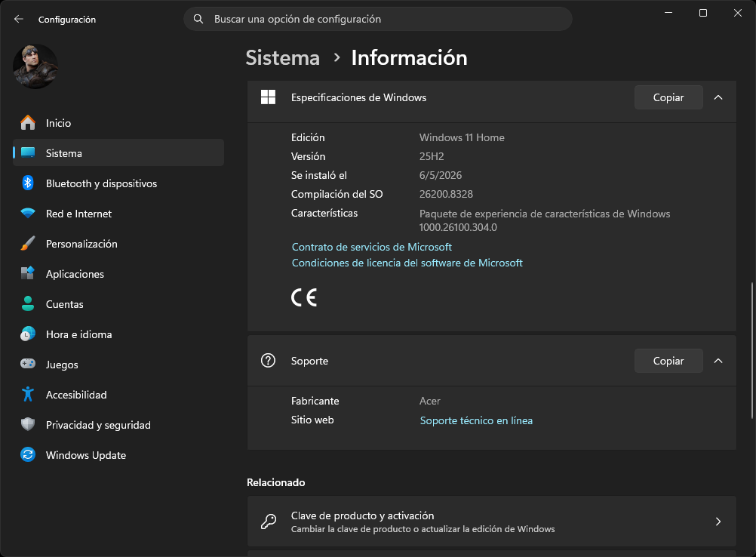
Task: Select the install date '6/5/2026'
Action: tap(441, 175)
